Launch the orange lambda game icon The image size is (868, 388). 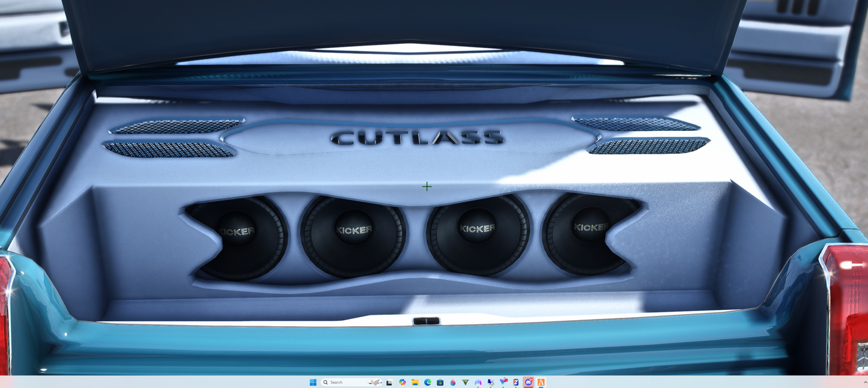coord(540,382)
